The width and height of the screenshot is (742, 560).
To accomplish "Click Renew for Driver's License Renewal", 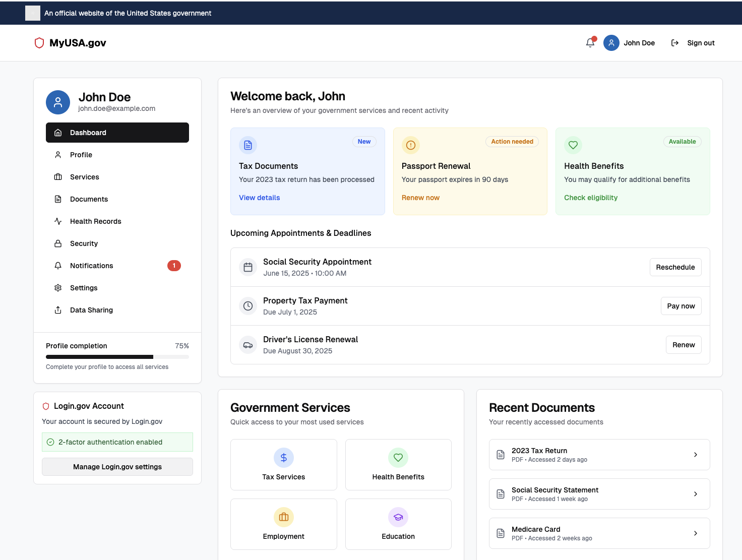I will pyautogui.click(x=684, y=345).
